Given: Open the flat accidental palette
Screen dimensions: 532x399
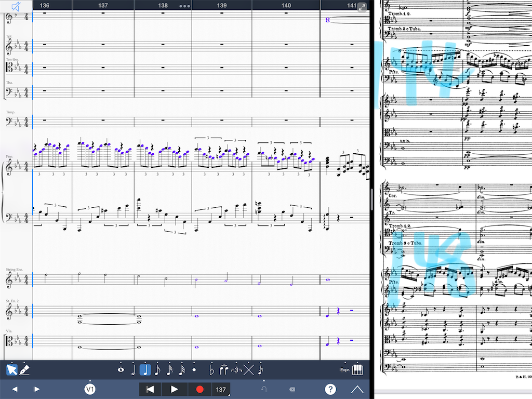Looking at the screenshot, I should click(212, 370).
